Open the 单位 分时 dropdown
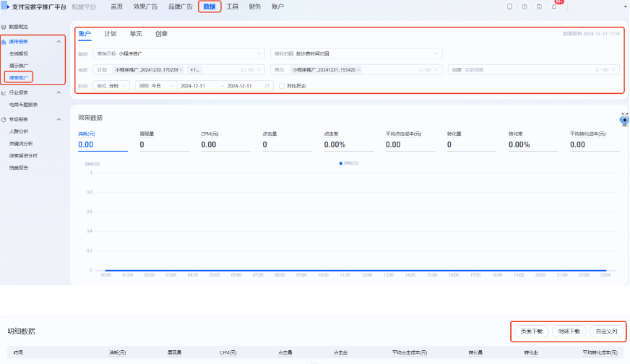630x364 pixels. [x=111, y=86]
